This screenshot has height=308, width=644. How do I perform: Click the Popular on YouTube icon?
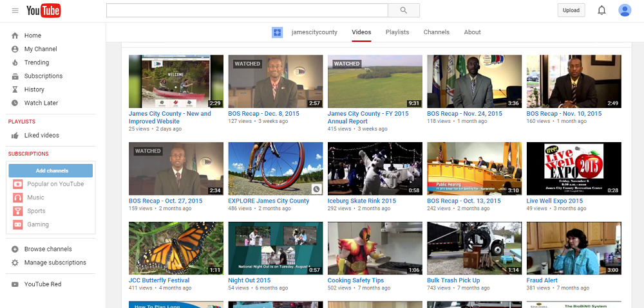[x=17, y=184]
